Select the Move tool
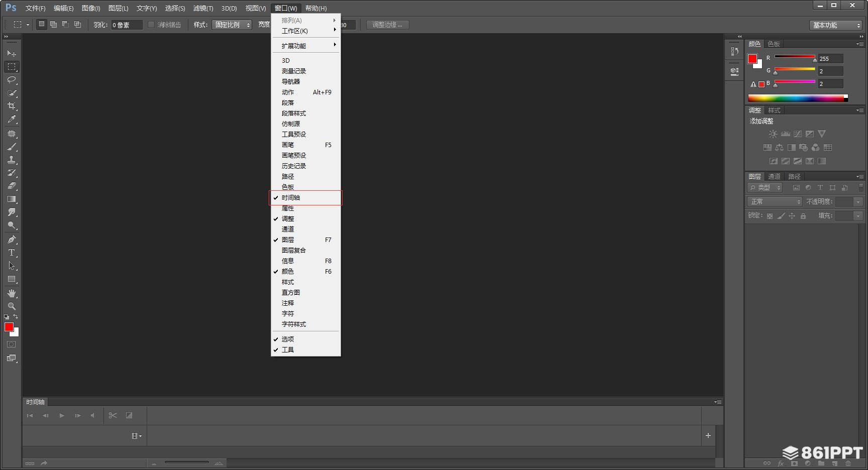 tap(12, 53)
